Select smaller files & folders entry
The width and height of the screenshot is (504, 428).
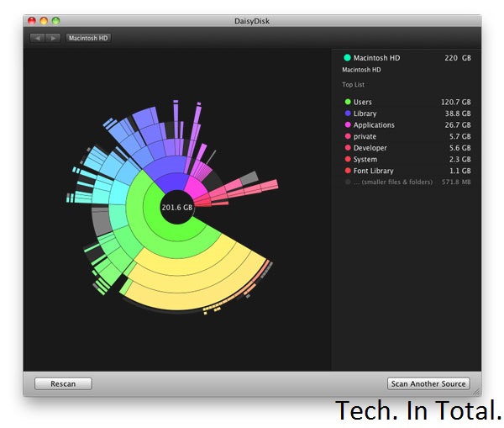point(407,182)
